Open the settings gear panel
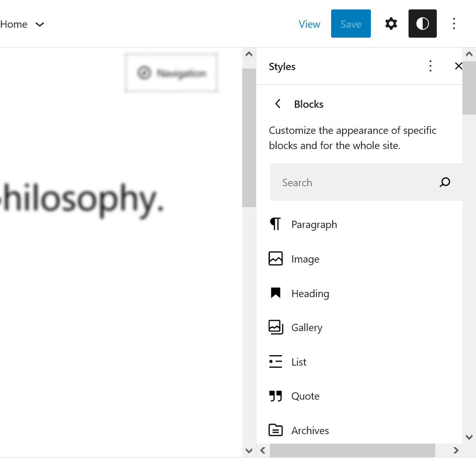476x476 pixels. [x=391, y=24]
